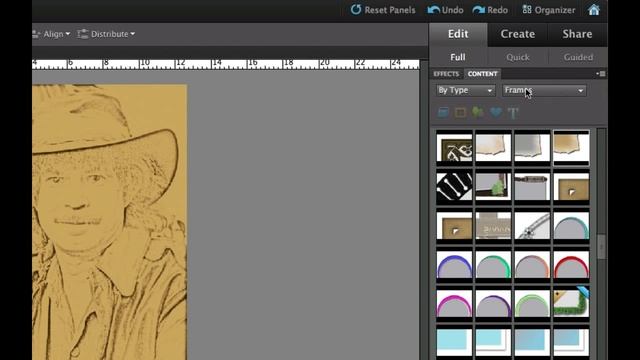Select Full edit mode
The width and height of the screenshot is (640, 360).
click(x=458, y=57)
